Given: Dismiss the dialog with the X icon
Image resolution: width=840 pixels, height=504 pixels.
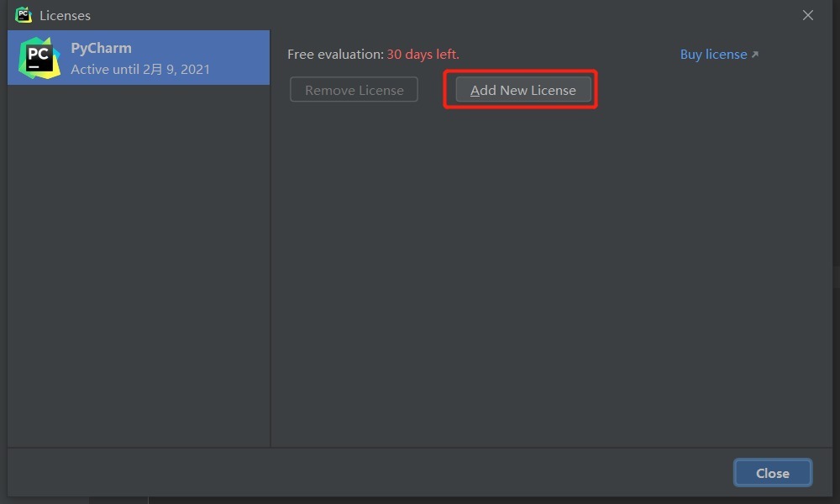Looking at the screenshot, I should (x=807, y=14).
